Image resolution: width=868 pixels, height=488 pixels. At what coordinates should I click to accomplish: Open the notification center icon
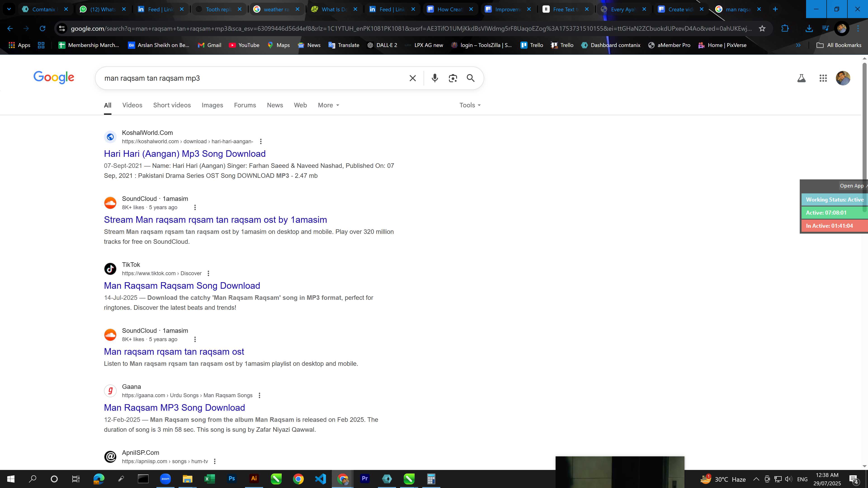pyautogui.click(x=854, y=479)
